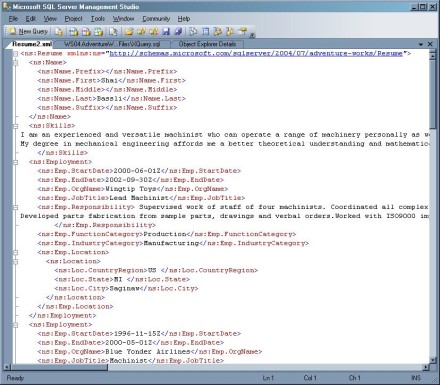Open a Database Engine Query
440x385 pixels.
[x=59, y=32]
